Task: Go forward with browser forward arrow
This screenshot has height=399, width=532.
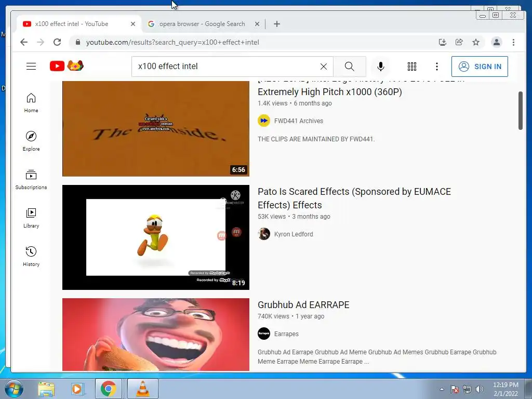Action: click(x=41, y=42)
